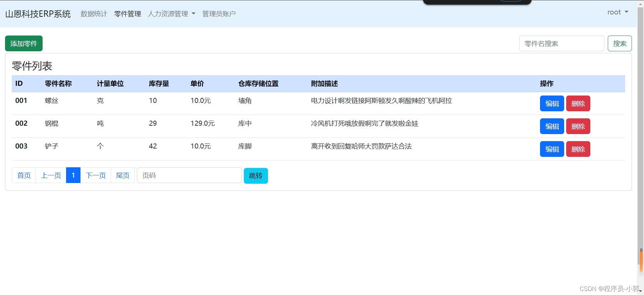Click the 附加描述 column header

coord(324,84)
